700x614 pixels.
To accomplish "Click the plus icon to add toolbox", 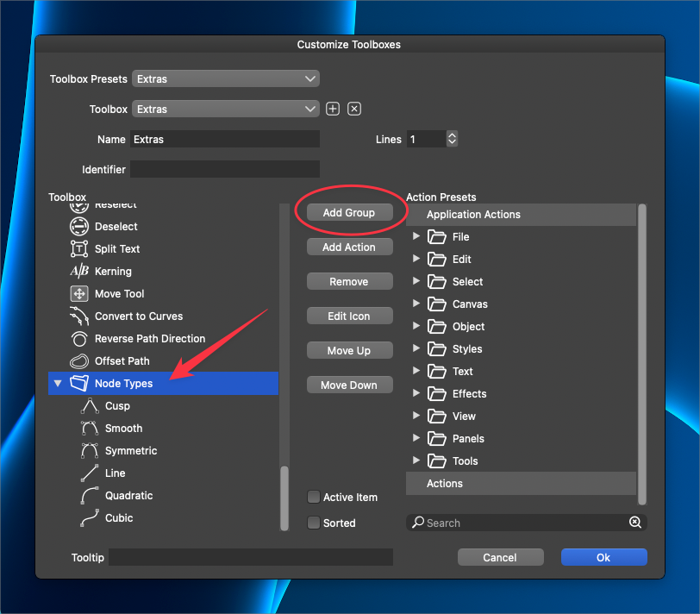I will click(x=334, y=110).
